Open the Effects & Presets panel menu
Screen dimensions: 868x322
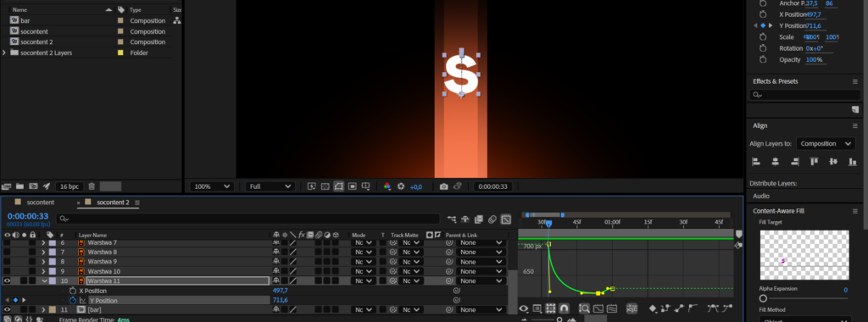point(854,81)
